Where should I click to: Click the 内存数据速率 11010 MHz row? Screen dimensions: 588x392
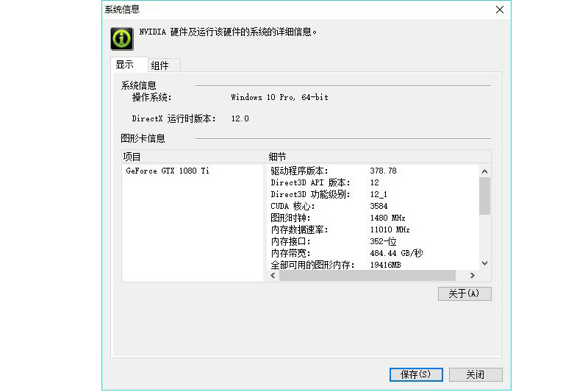(x=373, y=229)
